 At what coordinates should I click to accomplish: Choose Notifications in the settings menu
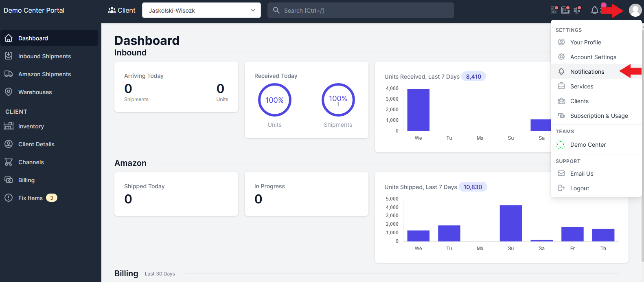point(596,71)
